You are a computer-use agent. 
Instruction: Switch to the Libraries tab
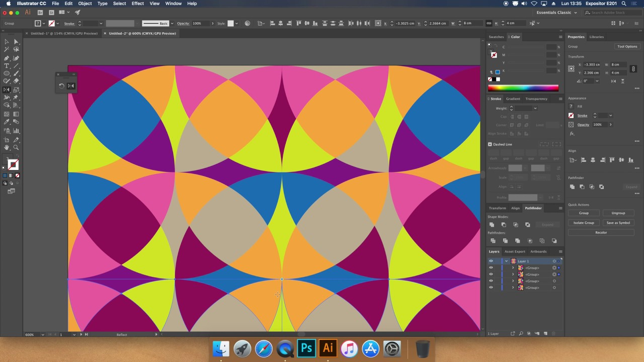[x=596, y=37]
